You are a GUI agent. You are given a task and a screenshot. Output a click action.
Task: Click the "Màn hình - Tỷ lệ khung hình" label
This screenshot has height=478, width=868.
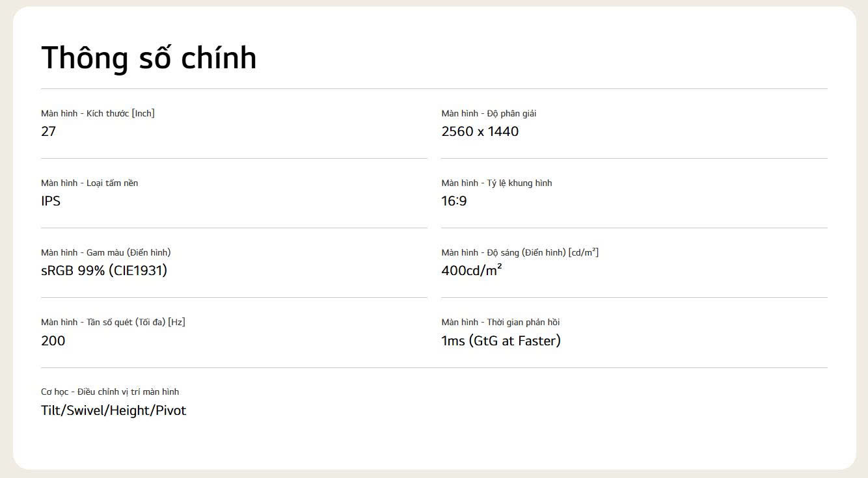click(496, 183)
